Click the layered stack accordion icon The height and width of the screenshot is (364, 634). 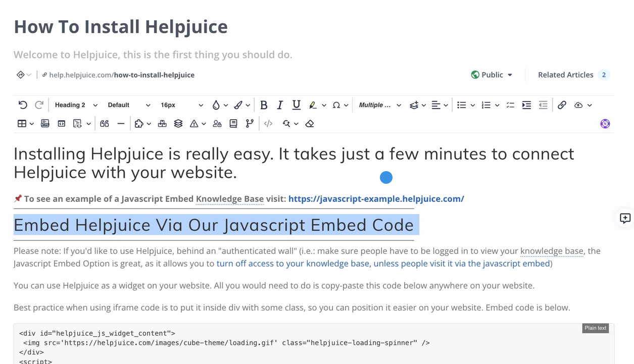pyautogui.click(x=178, y=124)
